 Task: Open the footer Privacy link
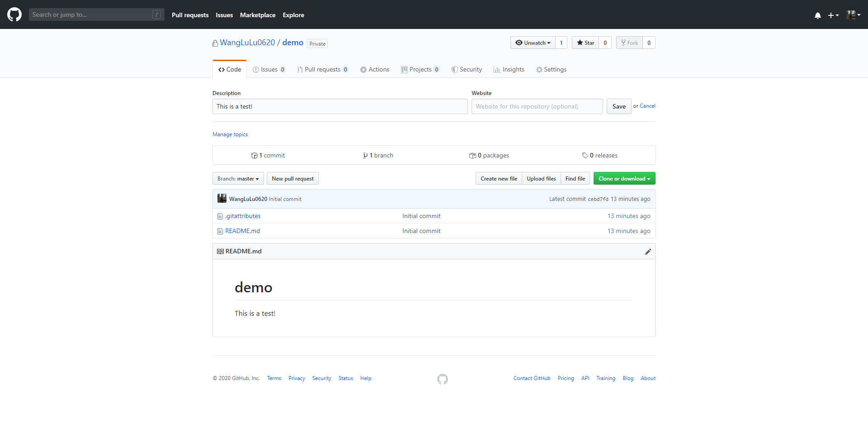(x=297, y=378)
